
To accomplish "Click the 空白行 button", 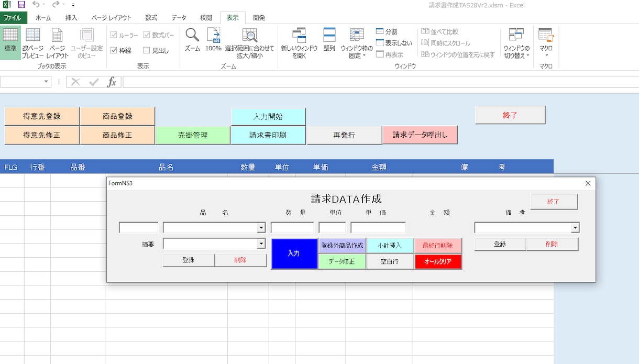I will coord(390,261).
